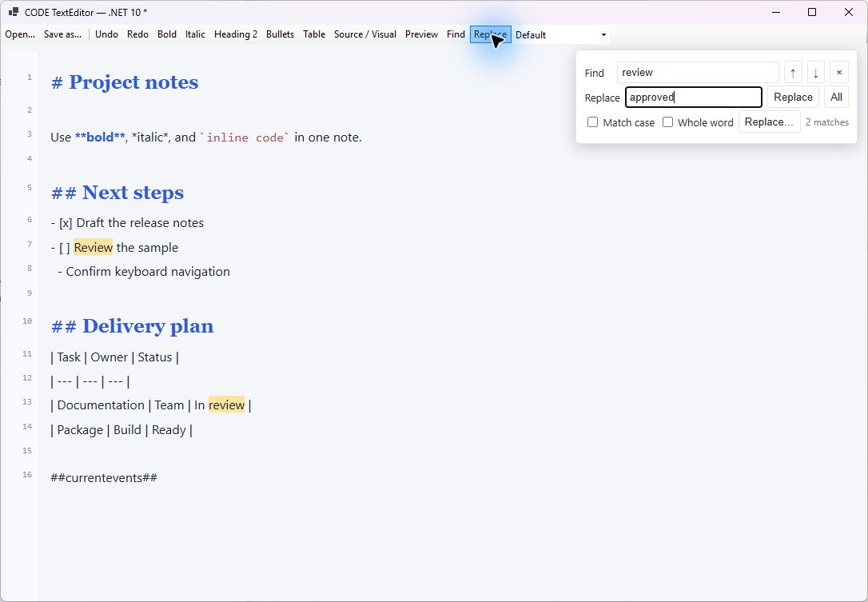Click the app icon in title bar
868x602 pixels.
coord(14,12)
